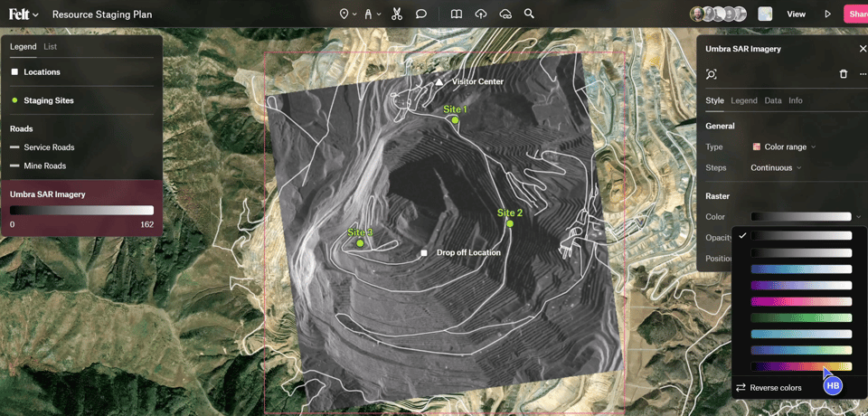Screen dimensions: 868x416
Task: Click the Drop off Location square marker
Action: click(x=424, y=253)
